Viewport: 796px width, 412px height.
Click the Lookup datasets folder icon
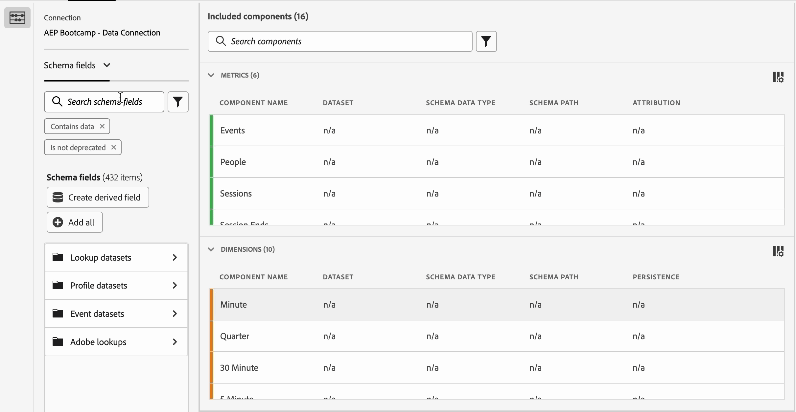(58, 257)
